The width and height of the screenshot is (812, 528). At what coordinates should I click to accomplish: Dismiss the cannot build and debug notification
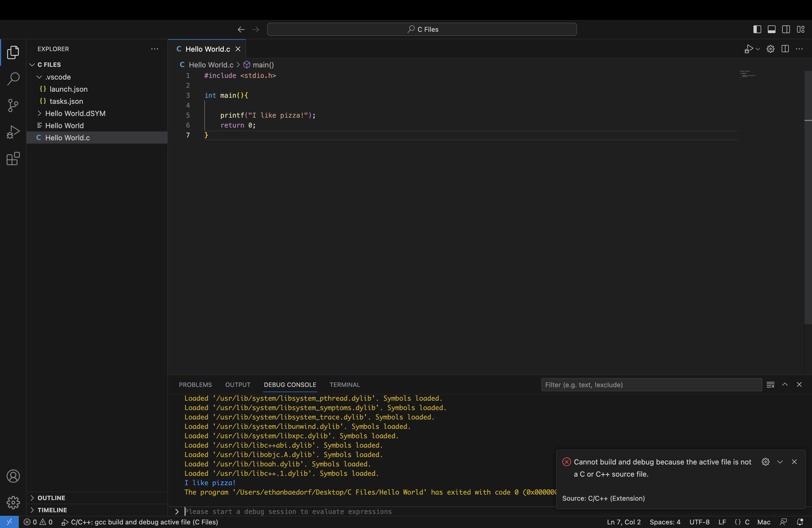tap(795, 462)
